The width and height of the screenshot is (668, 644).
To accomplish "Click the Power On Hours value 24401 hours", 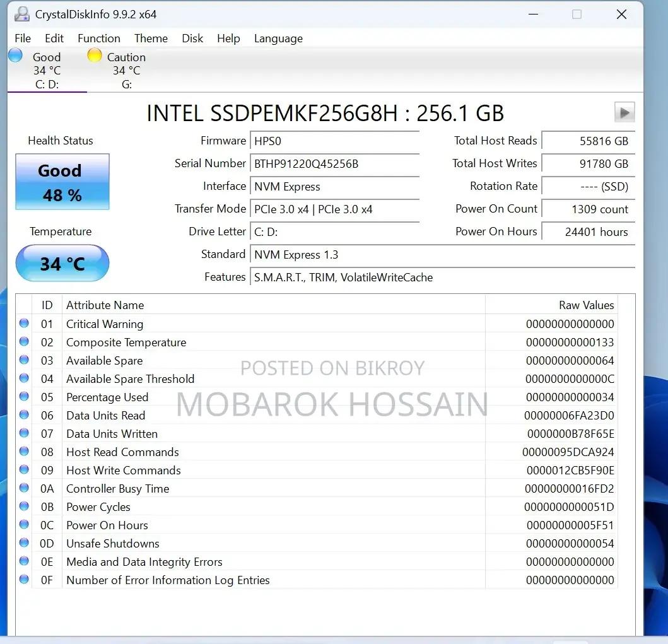I will [589, 231].
